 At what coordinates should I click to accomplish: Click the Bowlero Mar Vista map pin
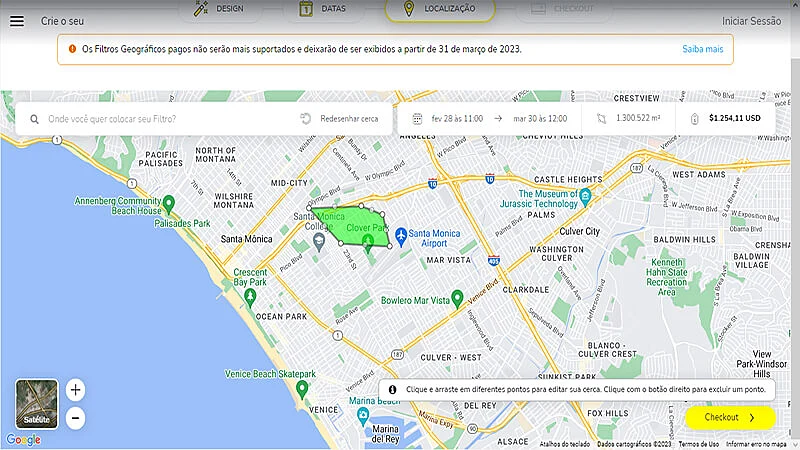[x=457, y=297]
